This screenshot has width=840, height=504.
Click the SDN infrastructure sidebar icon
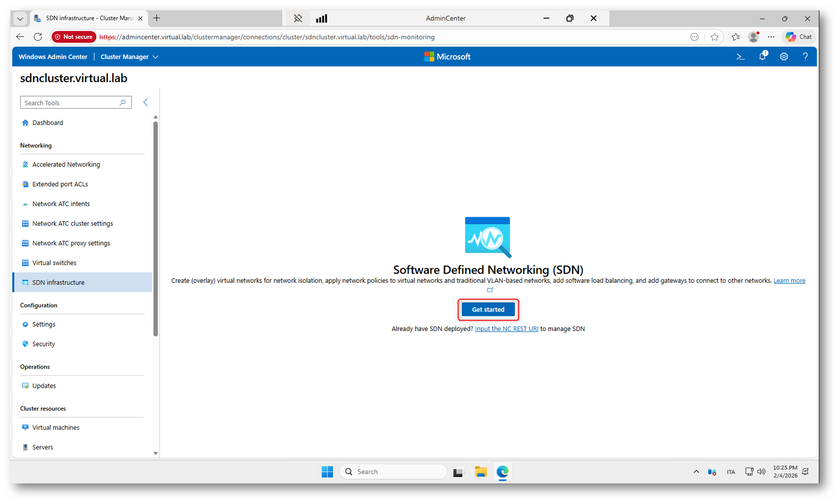(25, 282)
